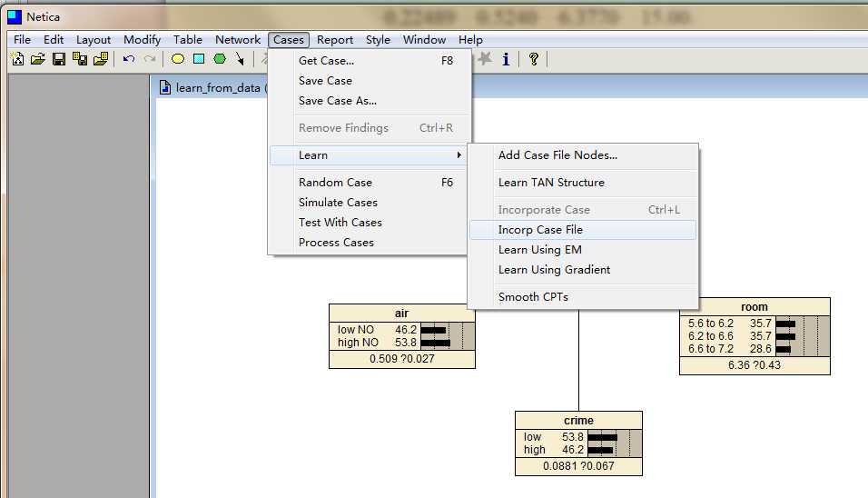Select the black arrow link tool
The image size is (868, 498).
(x=240, y=59)
